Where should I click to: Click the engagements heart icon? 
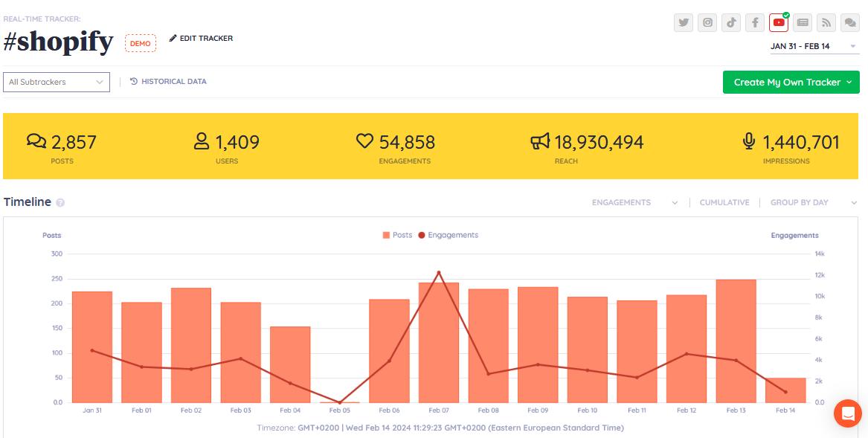[364, 141]
